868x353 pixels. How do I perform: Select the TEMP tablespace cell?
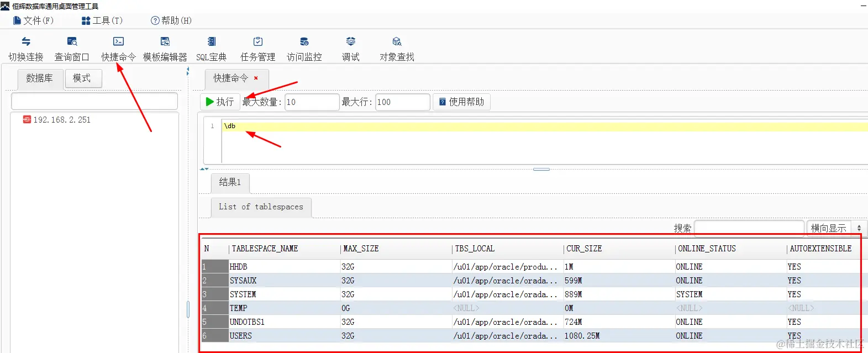tap(285, 308)
